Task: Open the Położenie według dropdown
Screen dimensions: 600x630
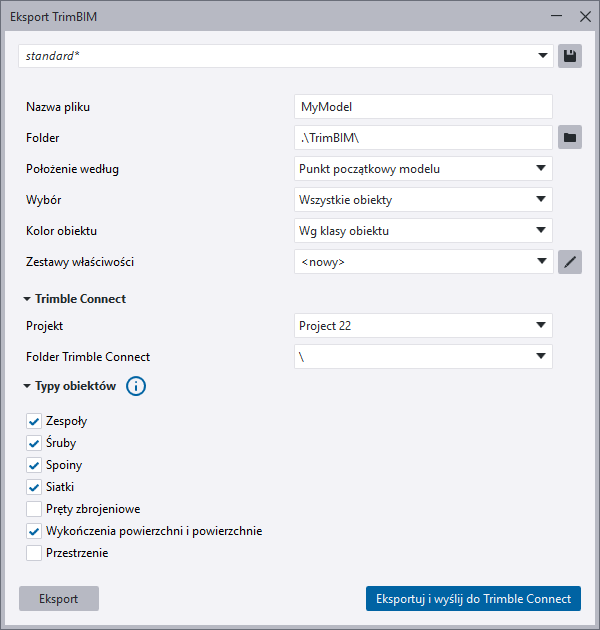Action: [423, 169]
